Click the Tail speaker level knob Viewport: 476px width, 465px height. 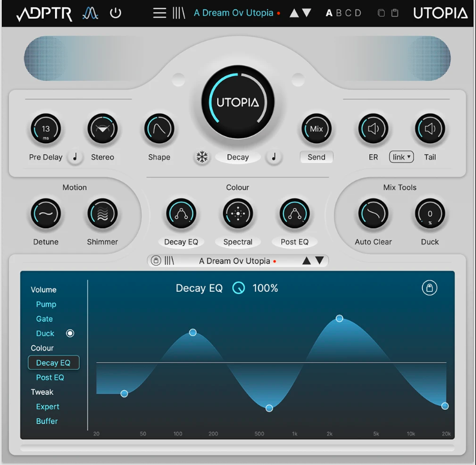coord(430,129)
